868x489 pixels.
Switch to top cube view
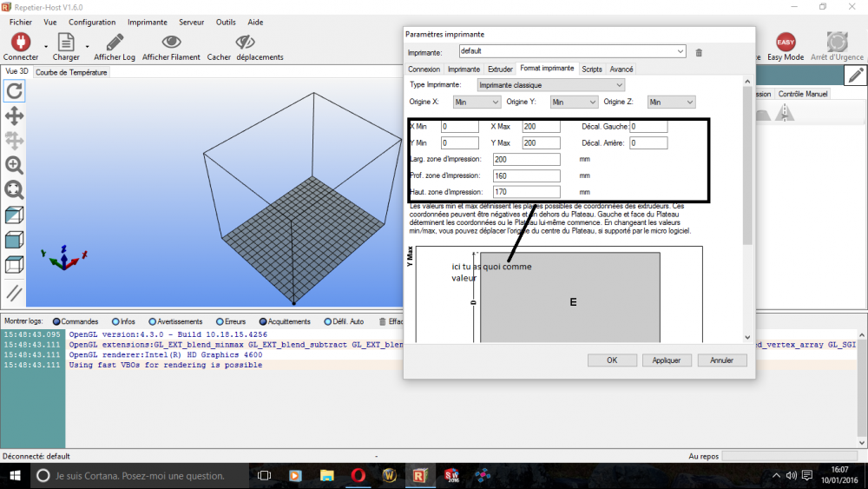pos(15,265)
